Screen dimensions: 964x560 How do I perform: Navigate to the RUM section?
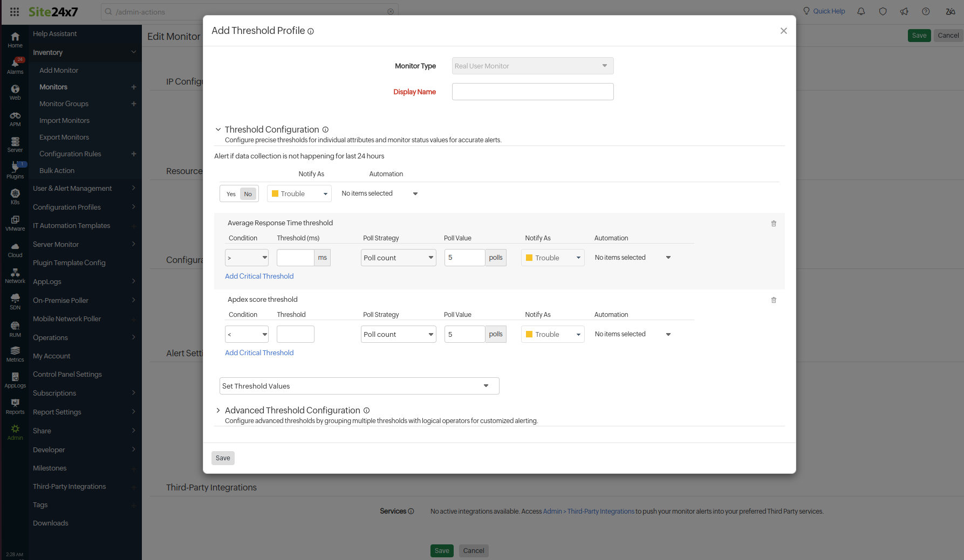click(x=15, y=328)
